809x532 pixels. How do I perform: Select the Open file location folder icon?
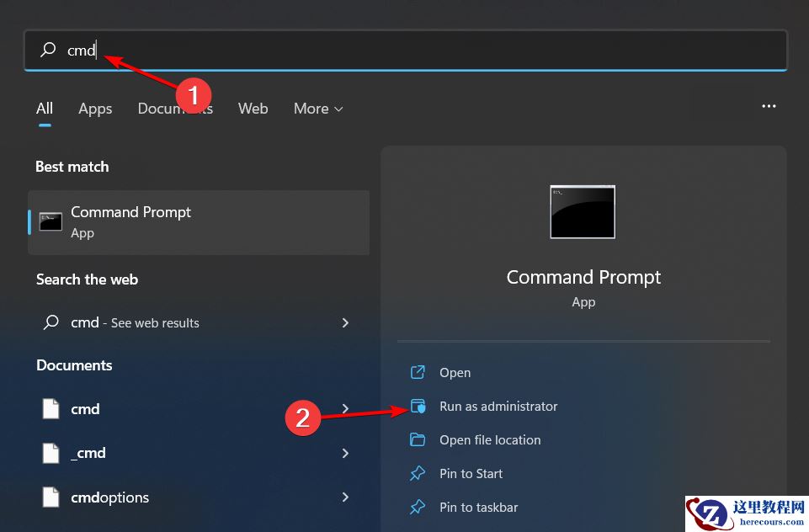point(418,439)
